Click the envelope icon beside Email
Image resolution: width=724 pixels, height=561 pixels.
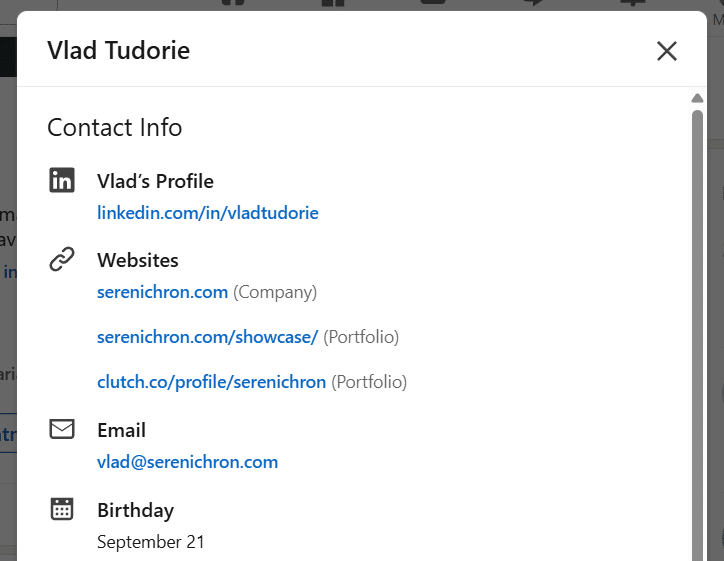pyautogui.click(x=62, y=430)
